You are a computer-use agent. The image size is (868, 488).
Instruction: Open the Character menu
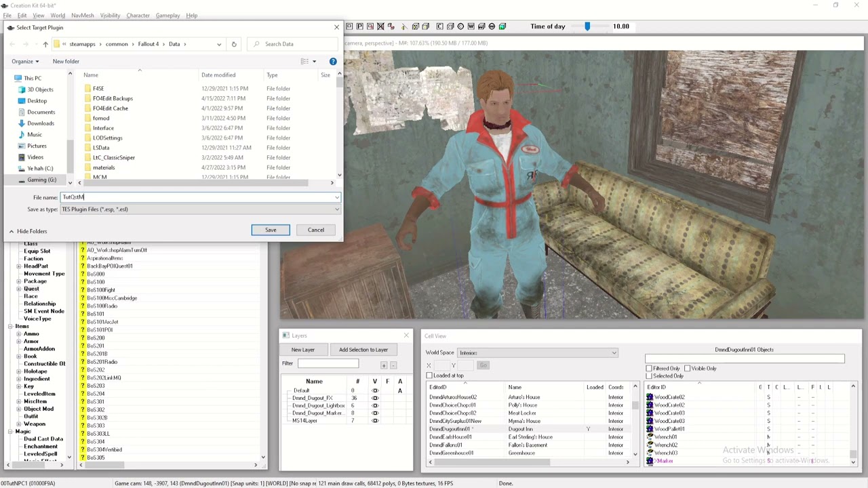tap(138, 16)
